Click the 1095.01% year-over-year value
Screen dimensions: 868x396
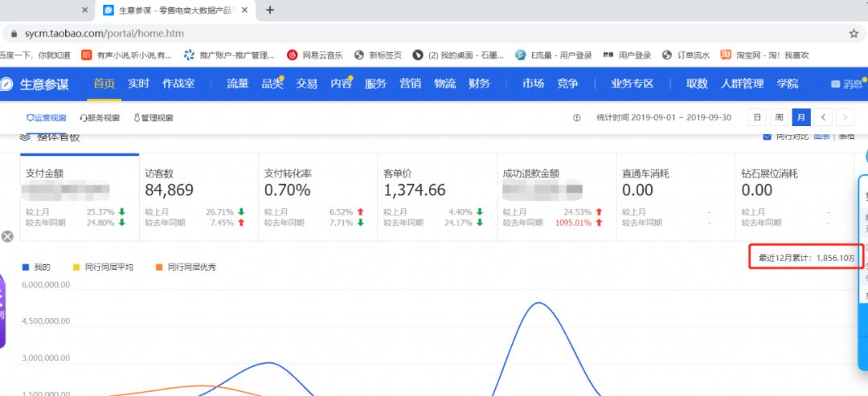click(x=575, y=222)
